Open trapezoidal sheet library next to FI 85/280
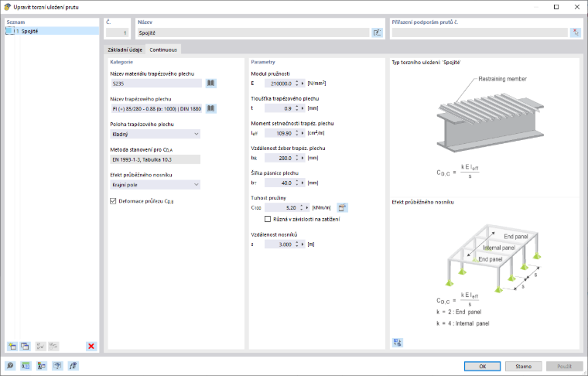 pyautogui.click(x=210, y=109)
